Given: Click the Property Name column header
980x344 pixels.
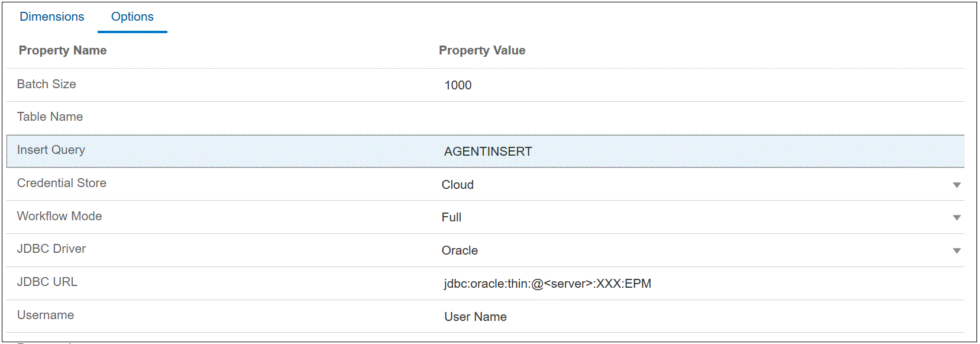Looking at the screenshot, I should point(63,50).
